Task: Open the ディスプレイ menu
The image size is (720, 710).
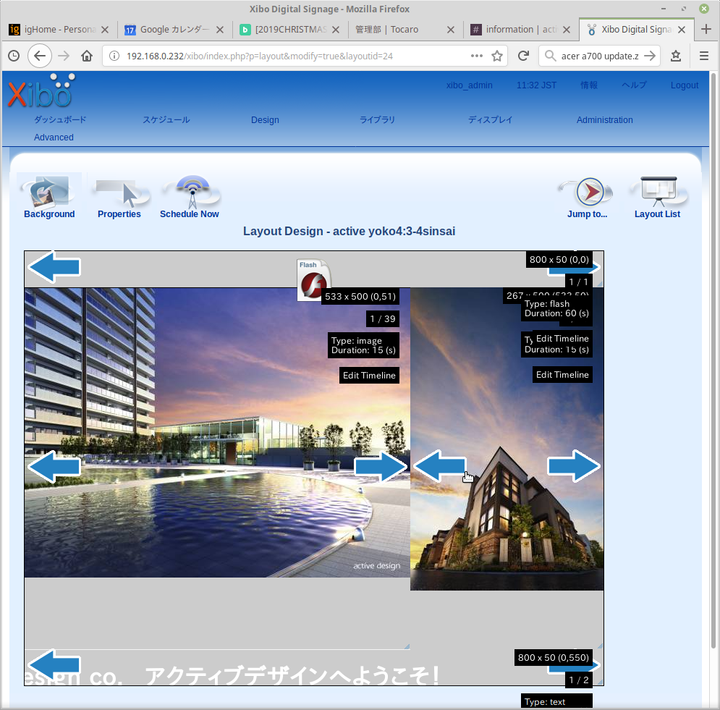Action: (x=490, y=120)
